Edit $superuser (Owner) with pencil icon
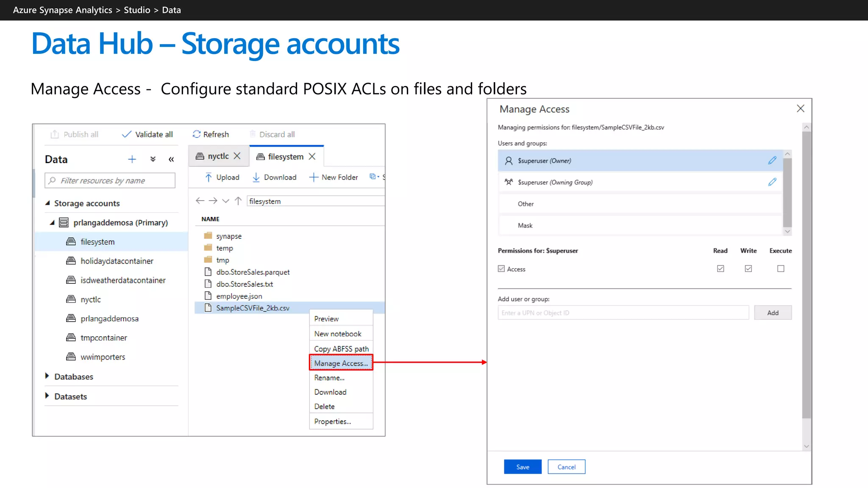868x488 pixels. click(772, 161)
